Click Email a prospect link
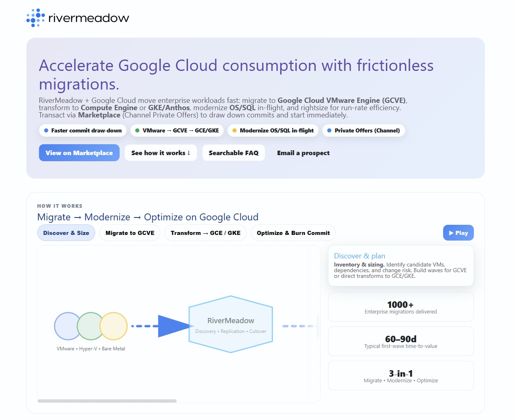The width and height of the screenshot is (514, 420). coord(303,153)
